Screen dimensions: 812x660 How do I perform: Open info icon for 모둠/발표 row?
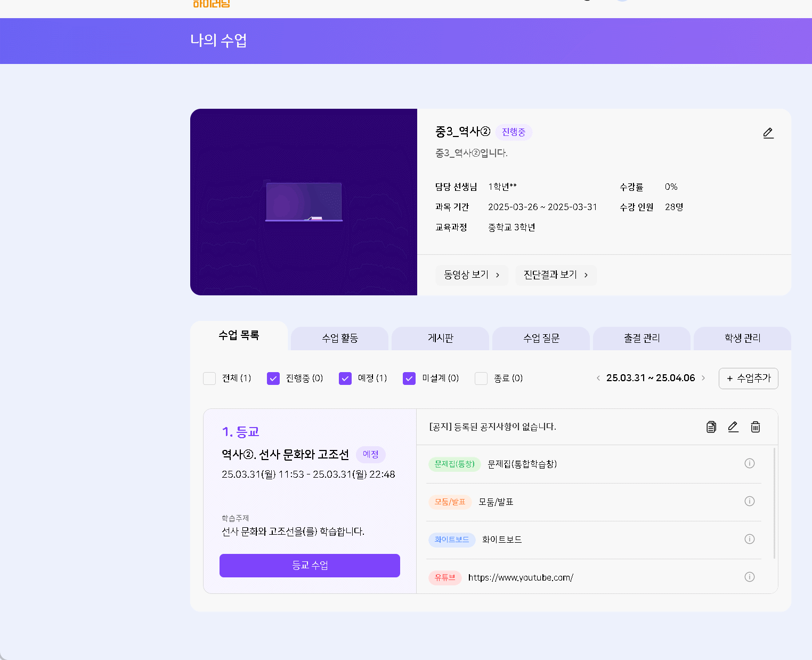749,501
